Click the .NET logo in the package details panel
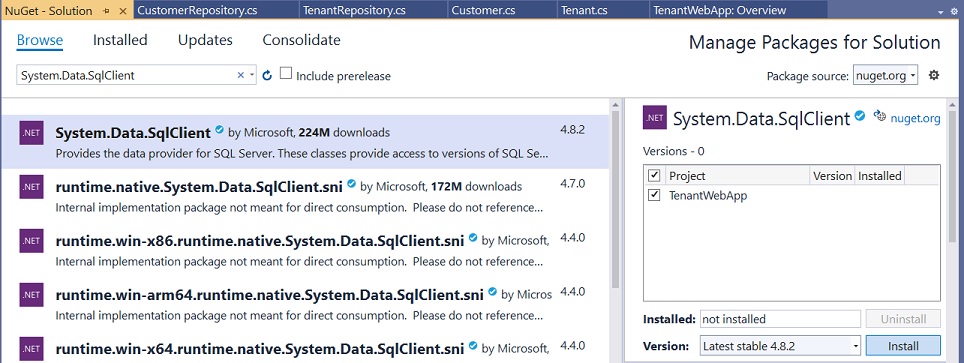This screenshot has width=964, height=363. coord(655,118)
